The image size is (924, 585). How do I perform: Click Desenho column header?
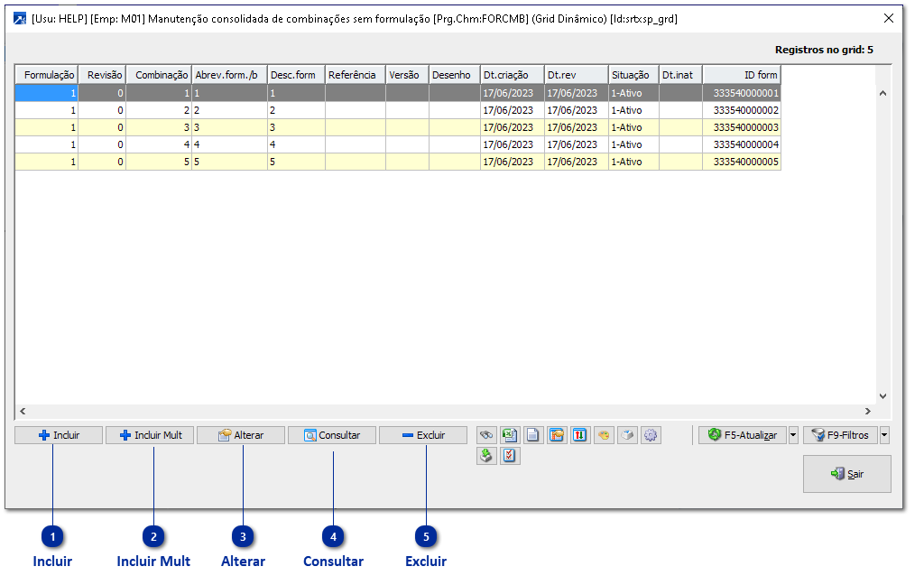click(x=455, y=75)
